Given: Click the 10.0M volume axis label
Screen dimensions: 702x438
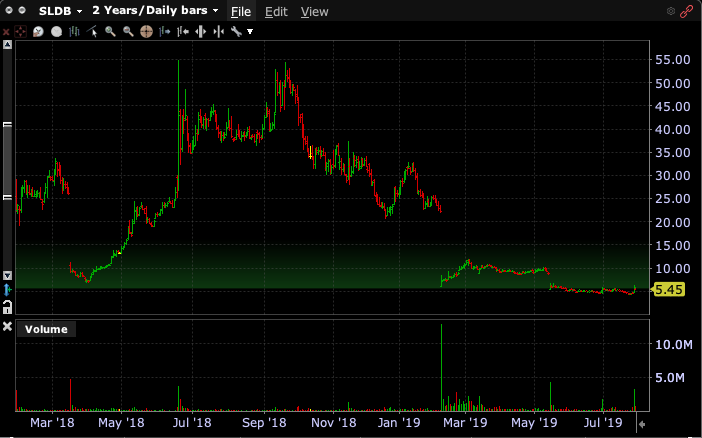Looking at the screenshot, I should (x=674, y=344).
